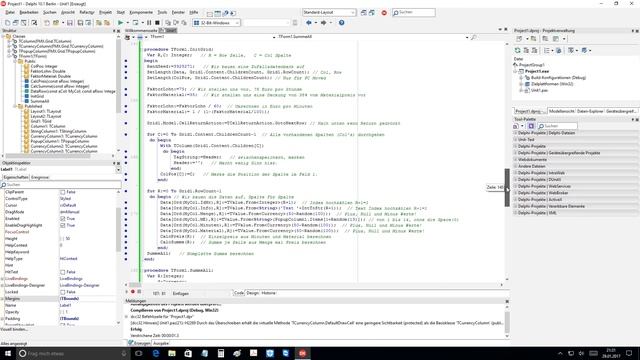Image resolution: width=640 pixels, height=360 pixels.
Task: Click the stop macro square below editor
Action: click(139, 292)
